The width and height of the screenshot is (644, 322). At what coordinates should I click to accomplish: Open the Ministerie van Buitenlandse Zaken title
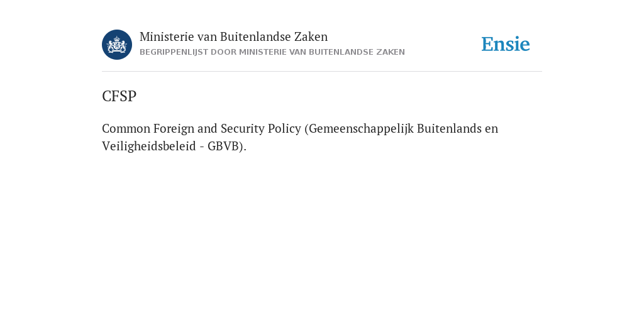(x=234, y=36)
